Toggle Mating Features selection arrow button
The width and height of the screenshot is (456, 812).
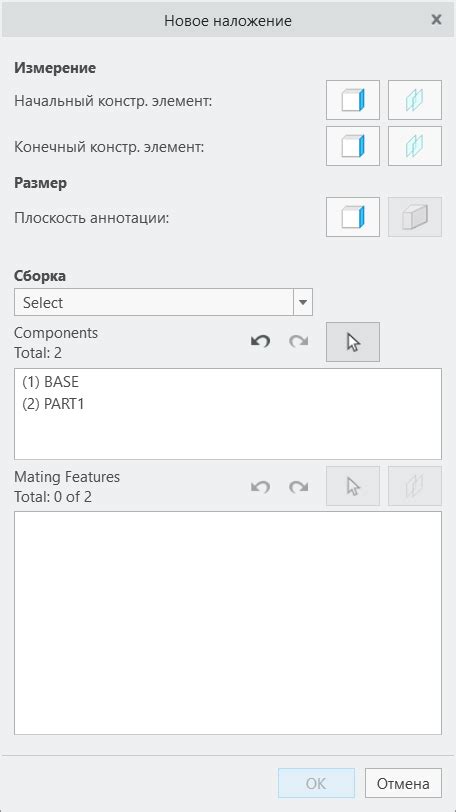pos(352,486)
